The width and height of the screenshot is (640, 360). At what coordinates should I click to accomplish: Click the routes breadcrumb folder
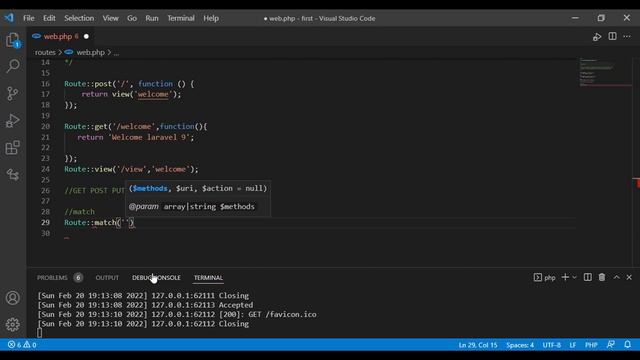pos(45,52)
